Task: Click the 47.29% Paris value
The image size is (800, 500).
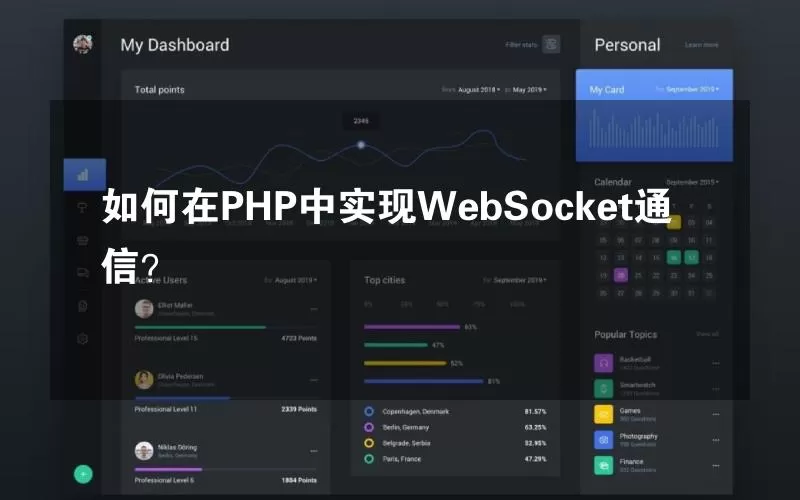Action: [535, 459]
